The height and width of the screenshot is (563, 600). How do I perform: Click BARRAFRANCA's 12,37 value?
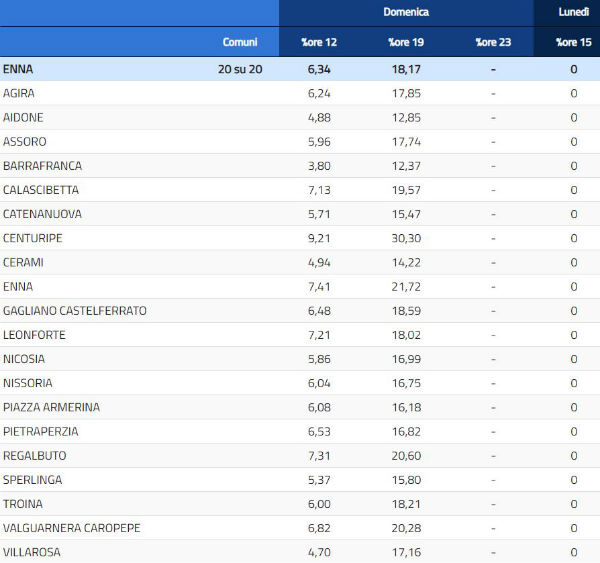(x=406, y=166)
